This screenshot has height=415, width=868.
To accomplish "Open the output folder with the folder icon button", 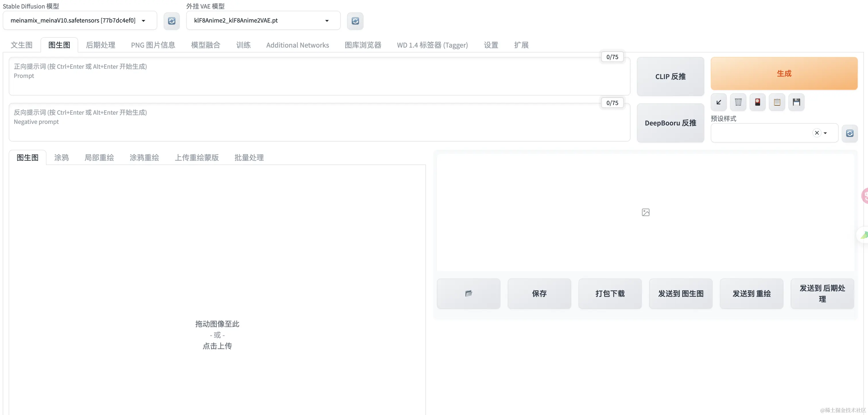I will pos(469,293).
